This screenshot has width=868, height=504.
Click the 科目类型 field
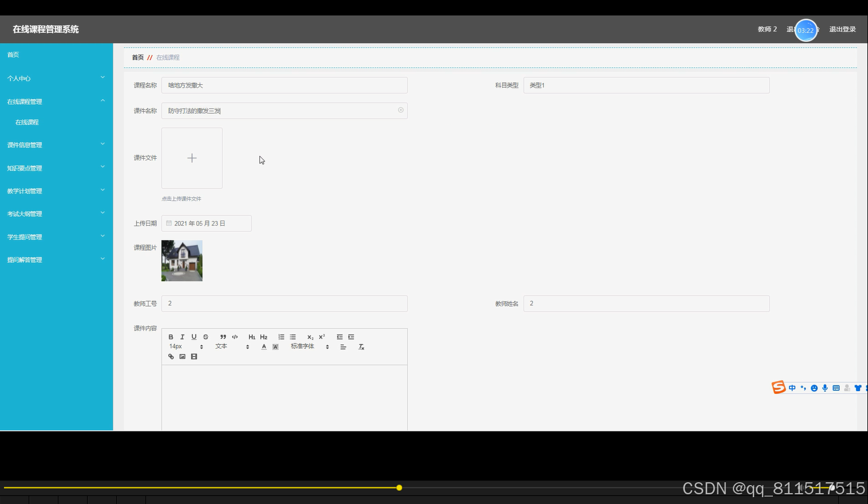(x=646, y=85)
